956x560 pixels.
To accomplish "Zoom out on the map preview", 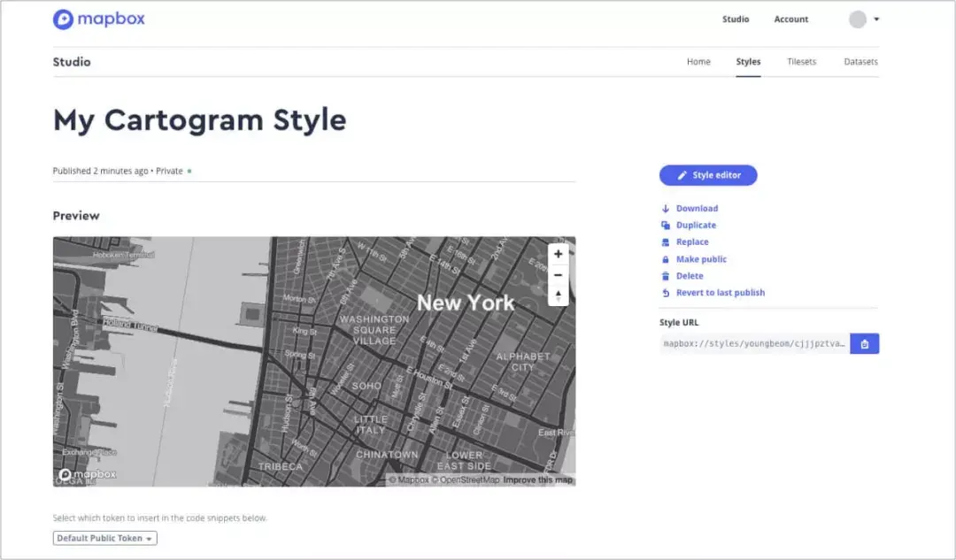I will 558,275.
